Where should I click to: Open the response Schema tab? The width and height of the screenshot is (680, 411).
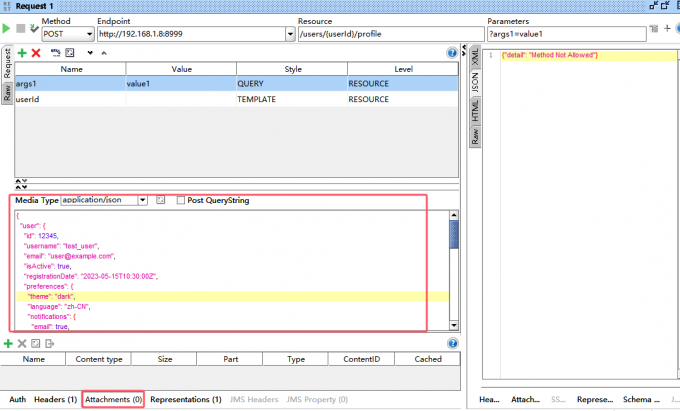pos(641,399)
